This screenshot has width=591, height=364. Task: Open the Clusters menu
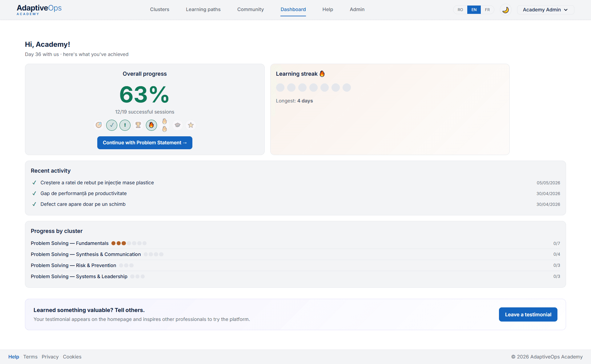tap(160, 10)
